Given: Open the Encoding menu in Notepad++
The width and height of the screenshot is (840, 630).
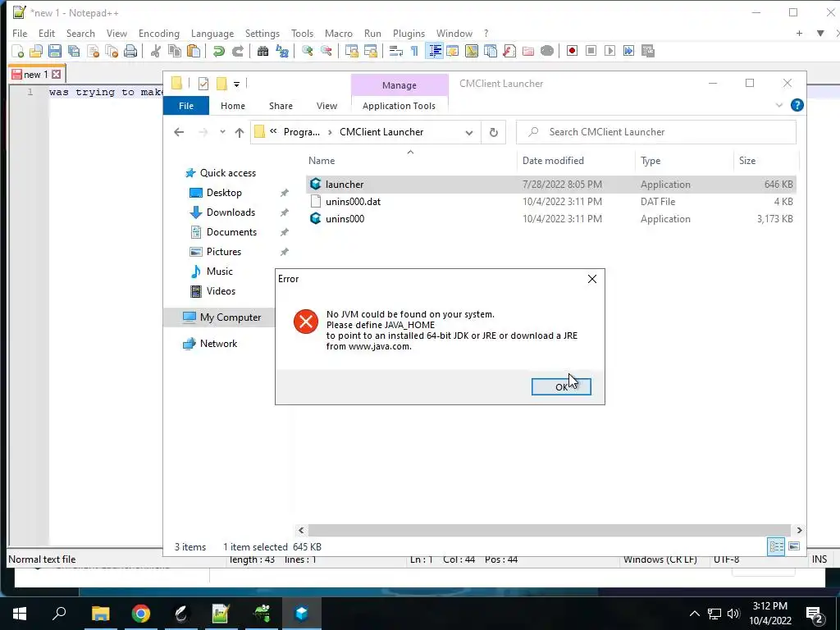Looking at the screenshot, I should (x=158, y=33).
